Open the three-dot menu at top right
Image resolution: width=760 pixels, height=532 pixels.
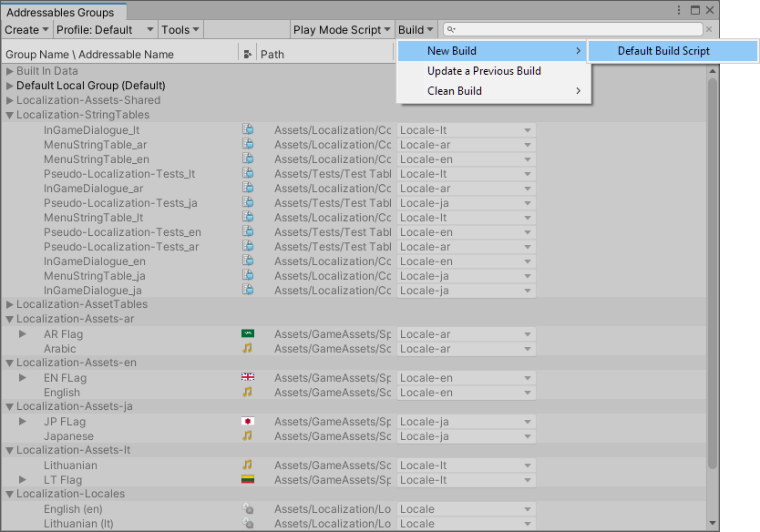(x=677, y=9)
